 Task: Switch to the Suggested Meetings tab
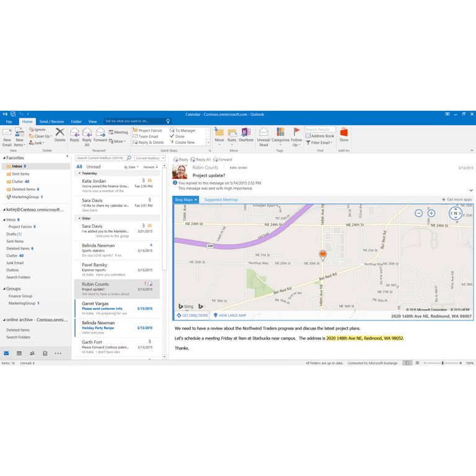tap(221, 200)
